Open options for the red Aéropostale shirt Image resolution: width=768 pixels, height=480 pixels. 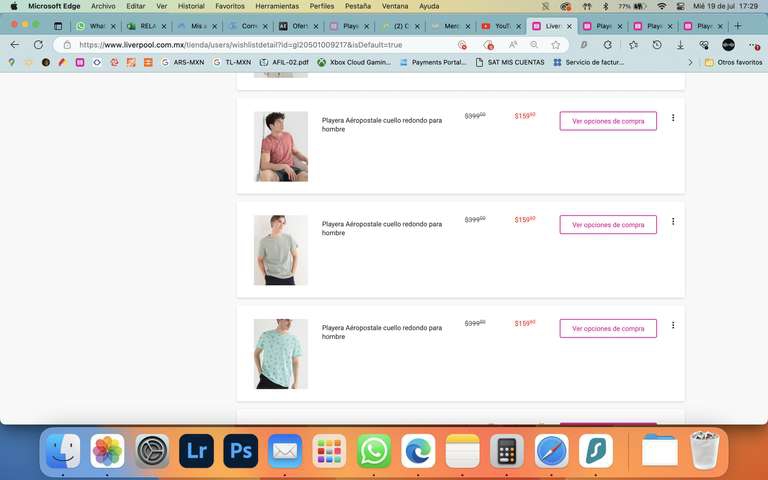(673, 118)
